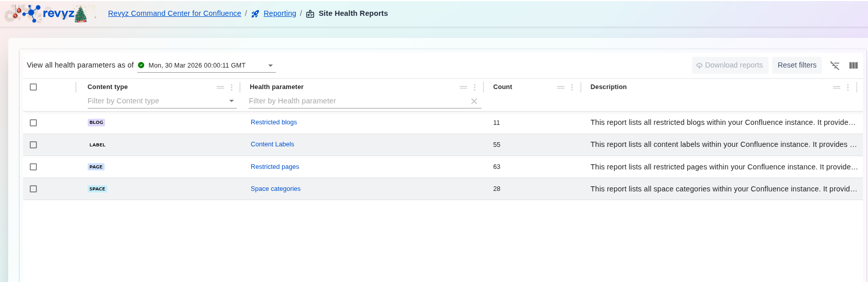Image resolution: width=868 pixels, height=282 pixels.
Task: Open the Restricted pages report
Action: tap(275, 167)
